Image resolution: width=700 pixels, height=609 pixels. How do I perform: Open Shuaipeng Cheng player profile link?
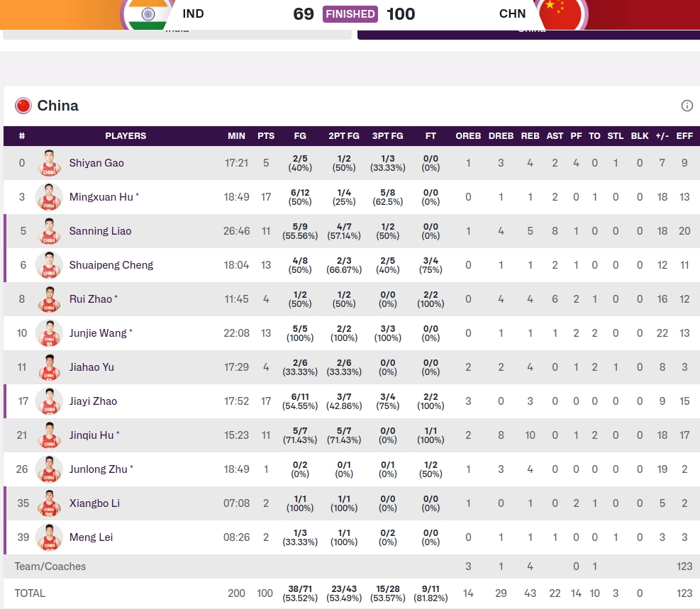coord(111,265)
